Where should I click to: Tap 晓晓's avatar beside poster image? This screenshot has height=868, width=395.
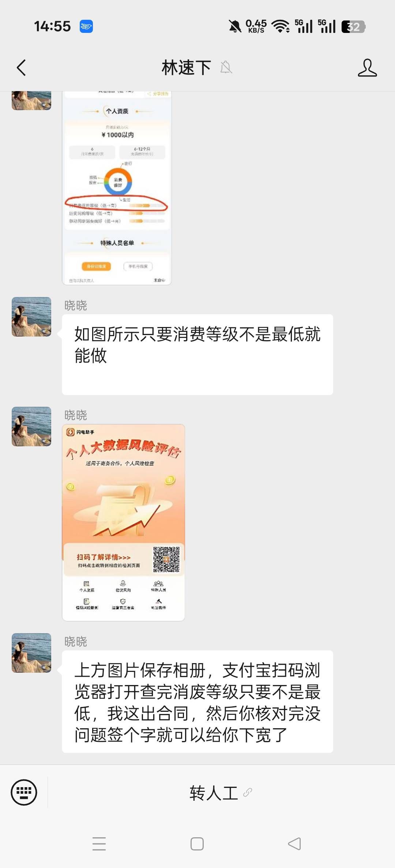[x=31, y=427]
